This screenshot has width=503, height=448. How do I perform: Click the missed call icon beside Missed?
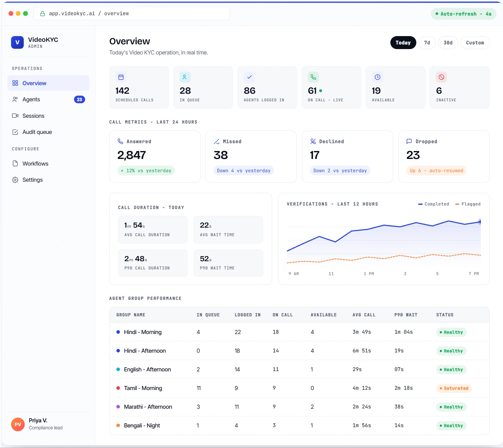(217, 141)
